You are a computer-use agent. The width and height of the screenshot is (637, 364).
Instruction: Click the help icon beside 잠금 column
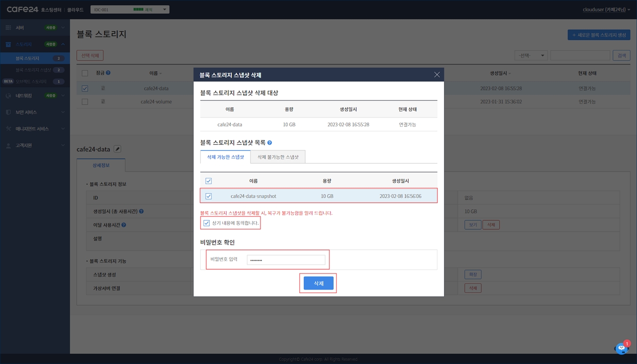point(108,73)
